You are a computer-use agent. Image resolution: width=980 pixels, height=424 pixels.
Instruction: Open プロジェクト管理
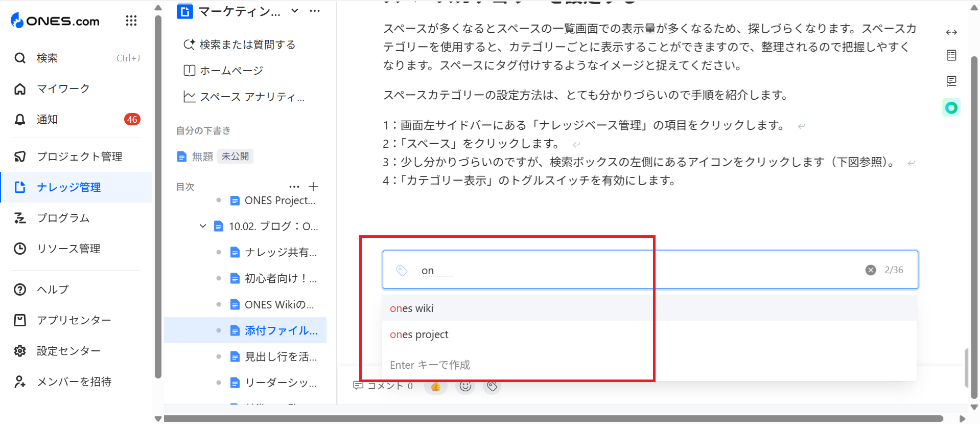pyautogui.click(x=77, y=157)
